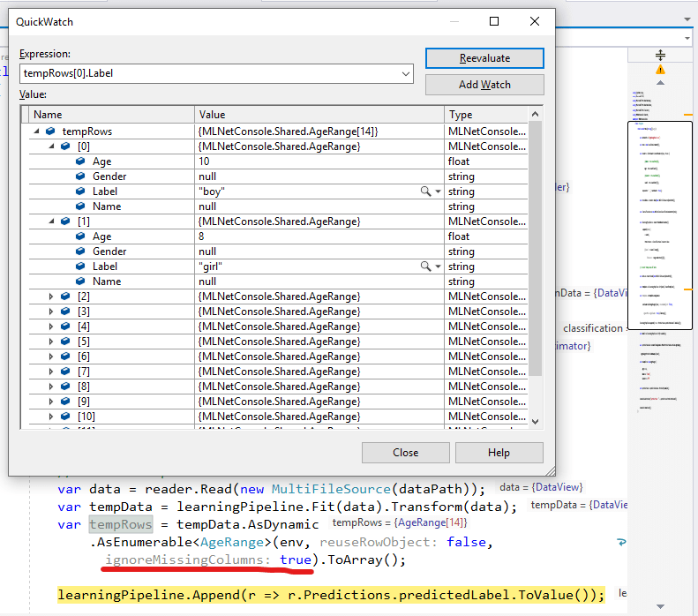Click the Age property icon under [0]

click(x=80, y=162)
